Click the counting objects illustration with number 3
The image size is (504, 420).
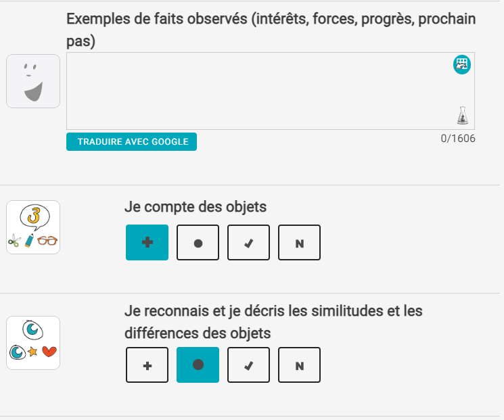(33, 227)
